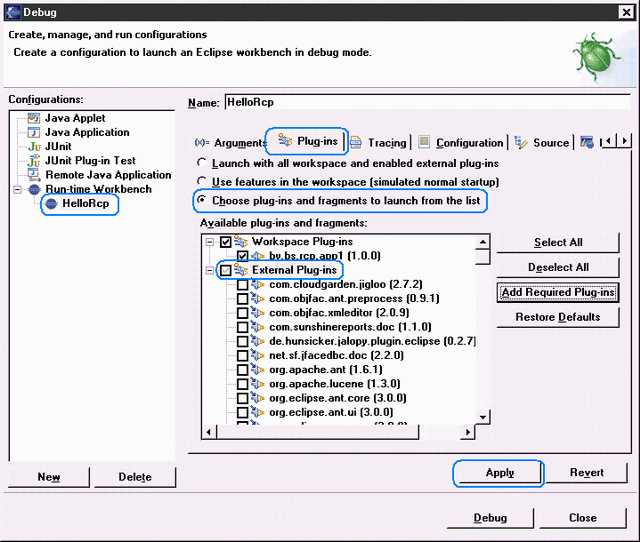Image resolution: width=640 pixels, height=542 pixels.
Task: Check the org.eclipse.ant.core checkbox
Action: point(243,398)
